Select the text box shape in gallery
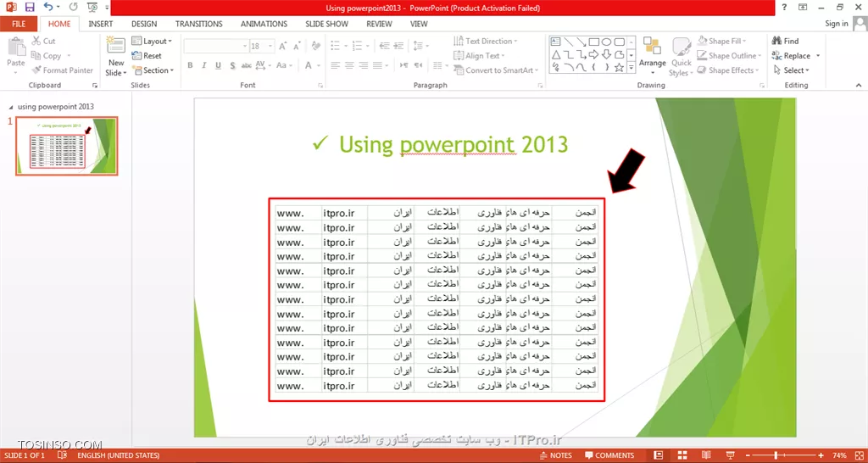 tap(556, 42)
